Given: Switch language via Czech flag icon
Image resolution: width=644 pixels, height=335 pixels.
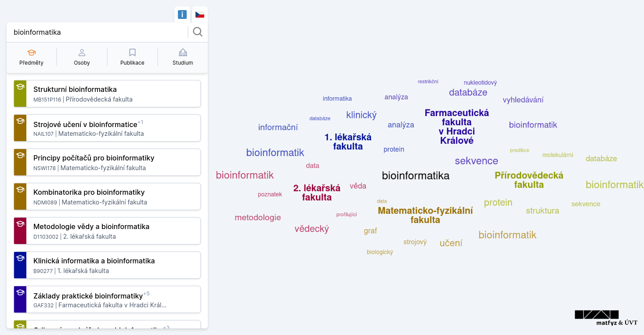Looking at the screenshot, I should tap(200, 15).
